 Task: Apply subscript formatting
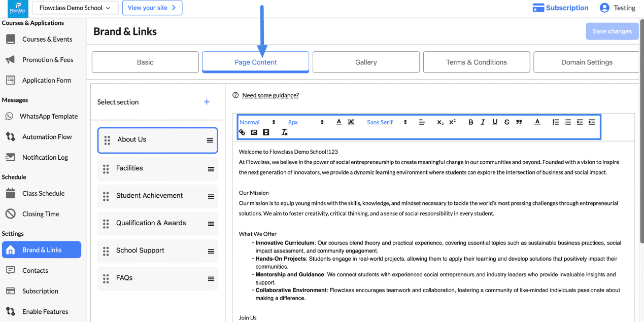point(440,122)
